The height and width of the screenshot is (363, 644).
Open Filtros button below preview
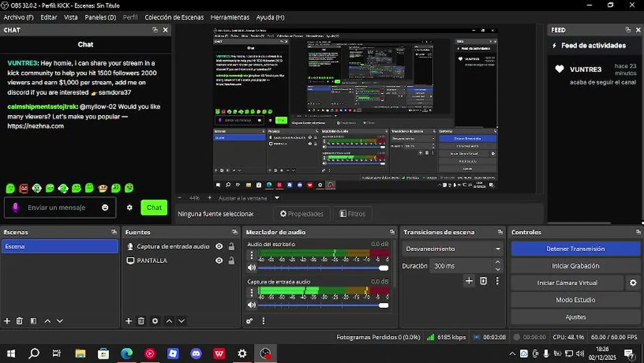point(353,214)
